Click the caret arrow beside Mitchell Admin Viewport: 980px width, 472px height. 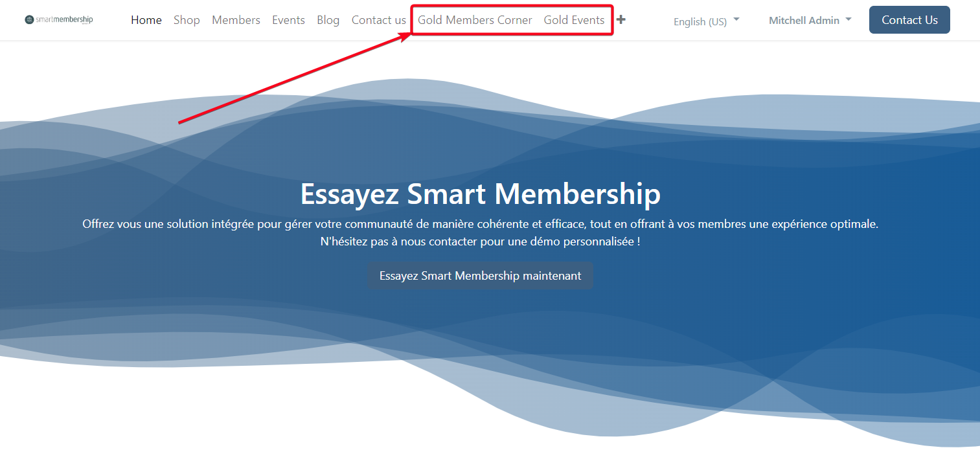849,19
